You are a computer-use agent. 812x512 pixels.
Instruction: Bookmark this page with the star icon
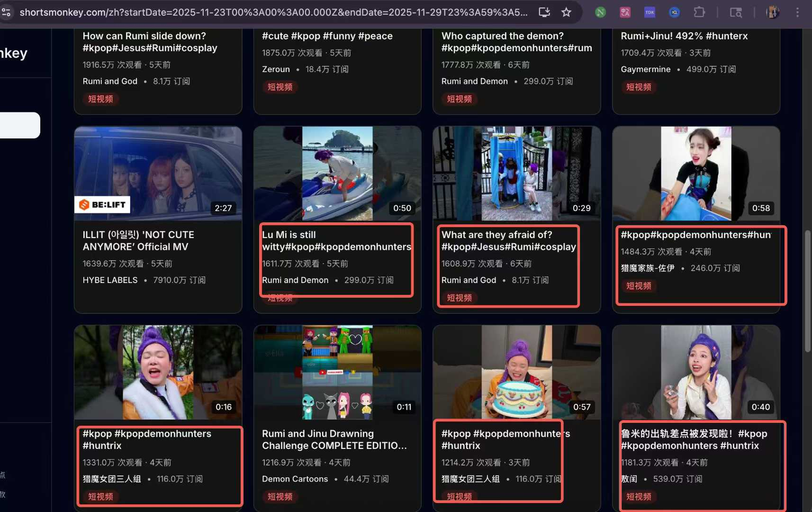tap(566, 12)
